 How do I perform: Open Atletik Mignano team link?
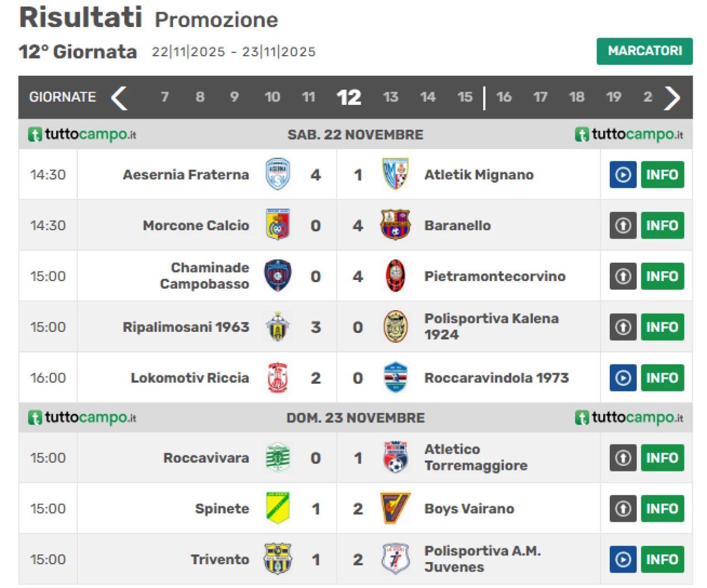click(479, 175)
